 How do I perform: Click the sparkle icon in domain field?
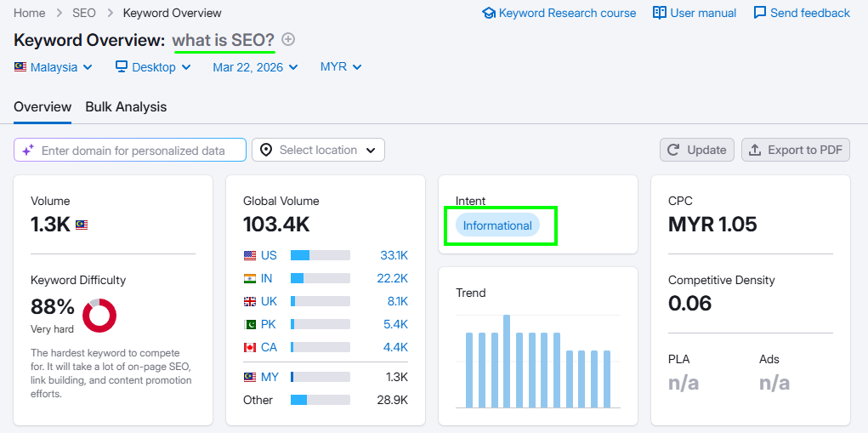pyautogui.click(x=28, y=151)
